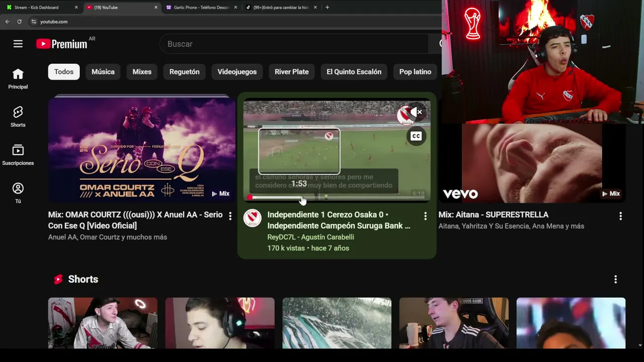
Task: Open the Independiente soccer match preview thumbnail
Action: [337, 150]
